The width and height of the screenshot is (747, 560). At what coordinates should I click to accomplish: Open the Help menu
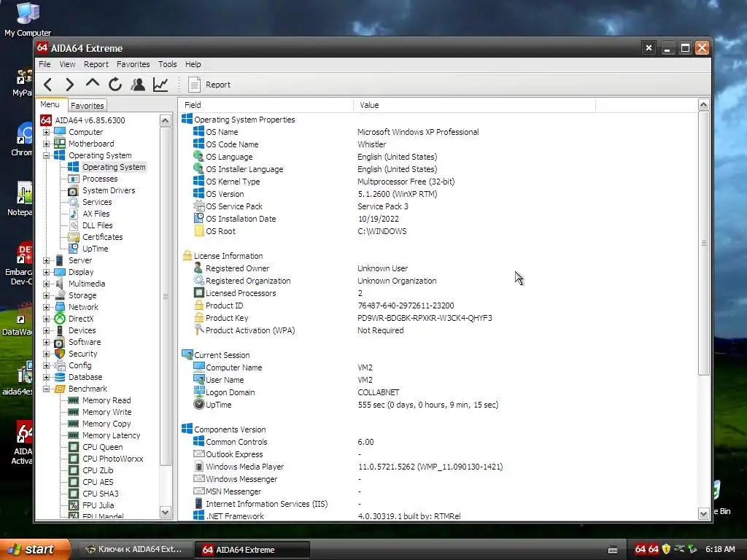tap(193, 64)
